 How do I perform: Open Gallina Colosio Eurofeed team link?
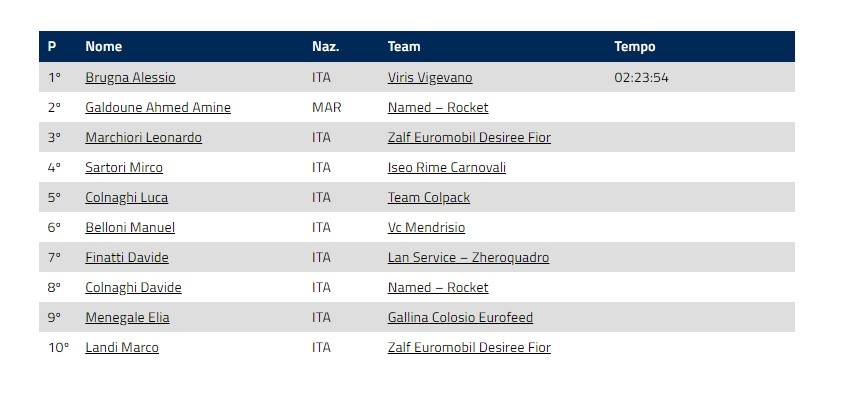point(460,318)
